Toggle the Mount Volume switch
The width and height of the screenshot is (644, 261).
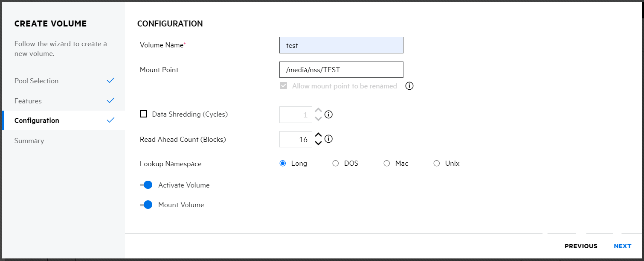point(146,205)
